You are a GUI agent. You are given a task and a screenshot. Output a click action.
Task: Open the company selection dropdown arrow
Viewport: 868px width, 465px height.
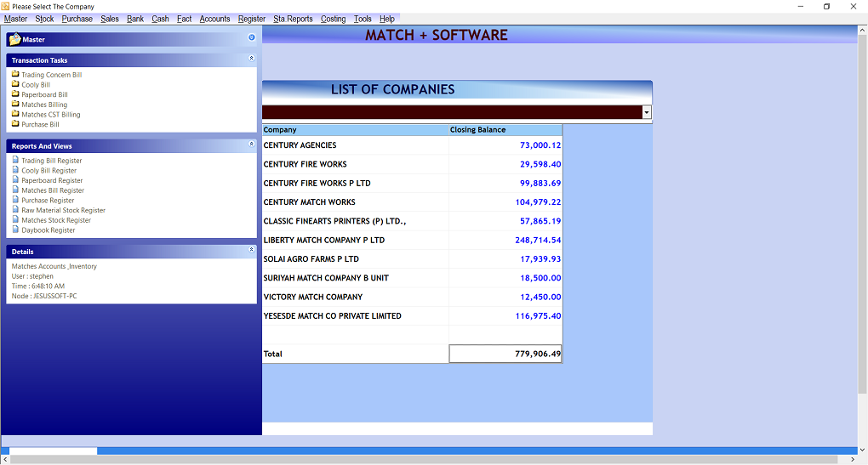[x=647, y=112]
